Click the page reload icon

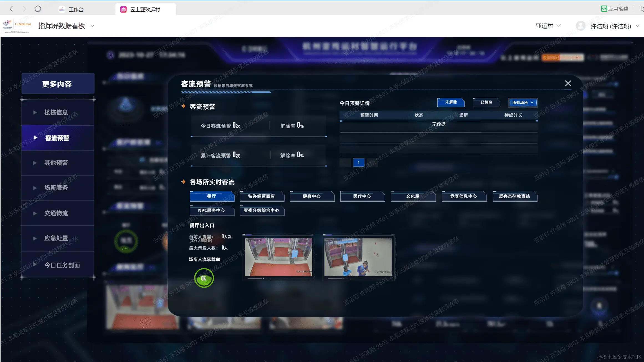(38, 9)
